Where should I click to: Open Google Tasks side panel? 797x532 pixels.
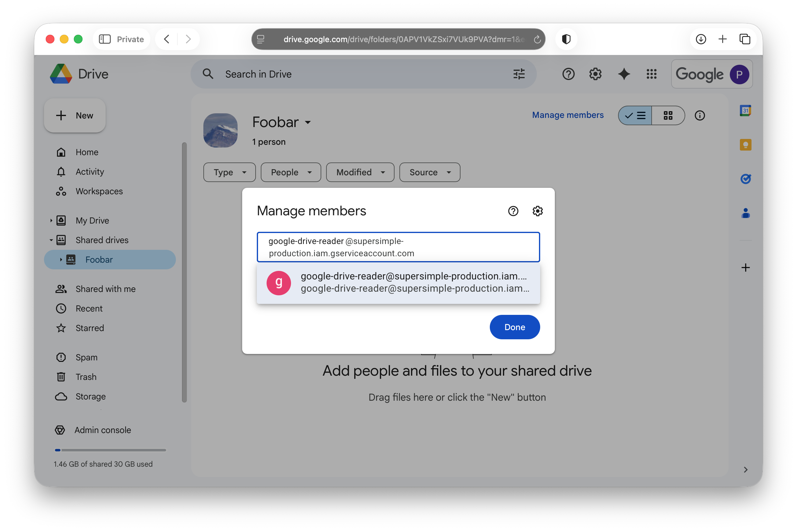(745, 178)
